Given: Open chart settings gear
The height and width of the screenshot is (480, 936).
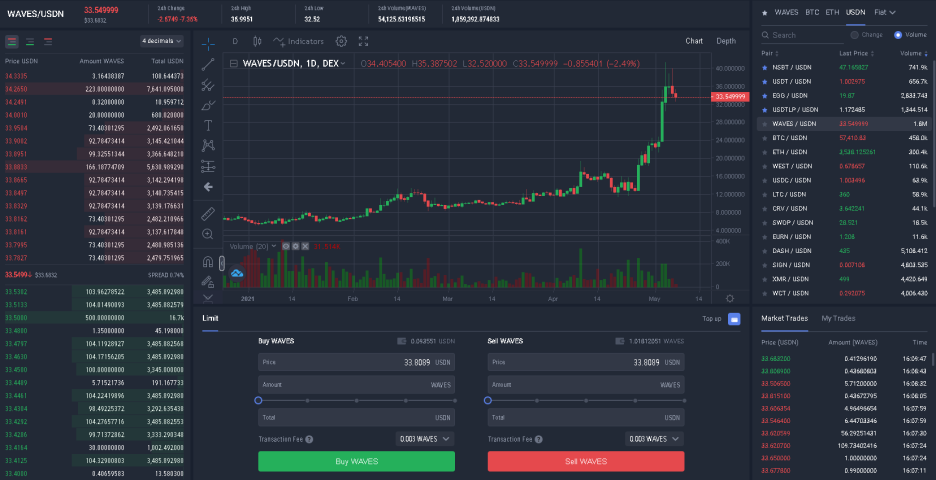Looking at the screenshot, I should (341, 41).
